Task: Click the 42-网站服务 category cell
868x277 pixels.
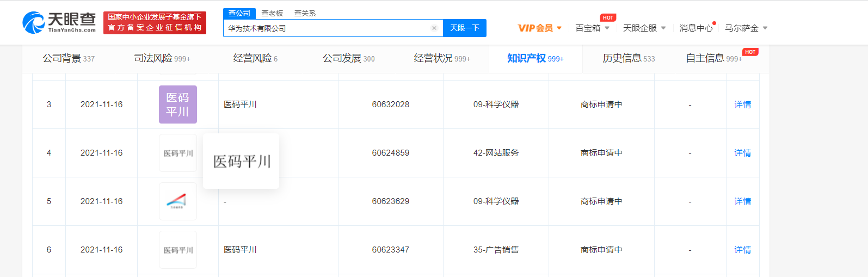Action: pyautogui.click(x=496, y=153)
